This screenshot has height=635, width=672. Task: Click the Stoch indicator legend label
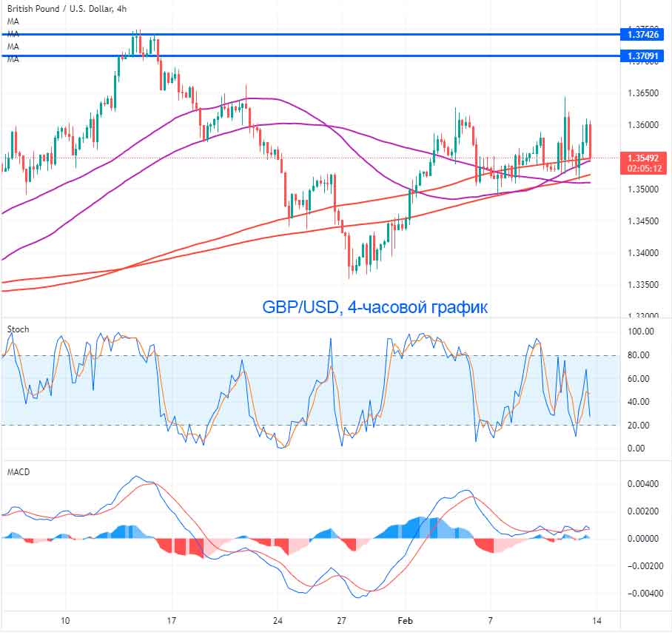tap(17, 329)
